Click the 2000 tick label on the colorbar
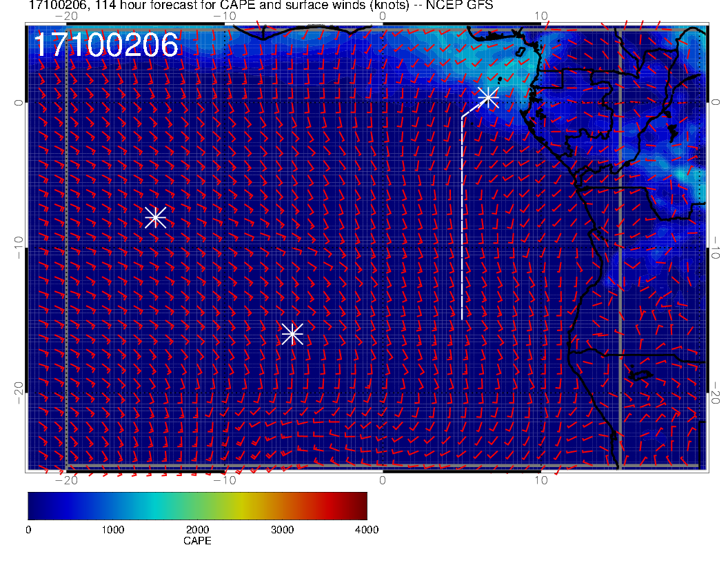The image size is (728, 563). [x=197, y=530]
